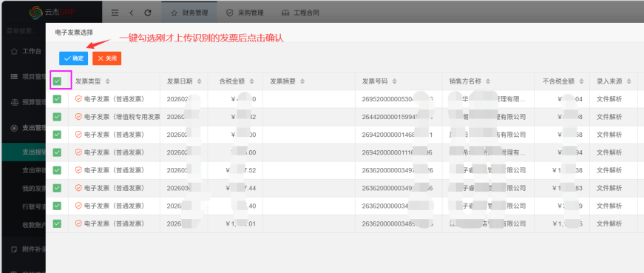Click the 电子发票选择 dialog title
644x273 pixels.
coord(74,33)
